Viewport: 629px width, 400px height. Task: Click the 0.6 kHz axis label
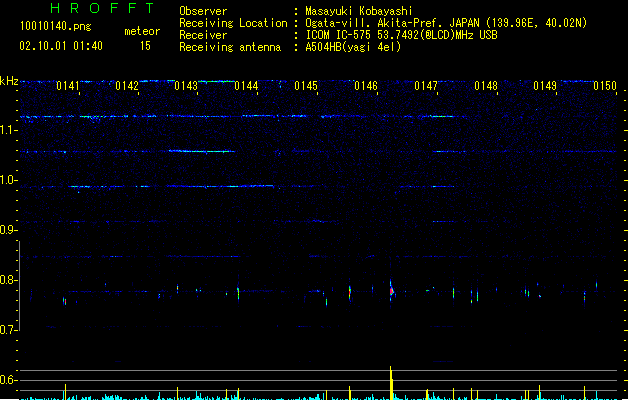(9, 380)
